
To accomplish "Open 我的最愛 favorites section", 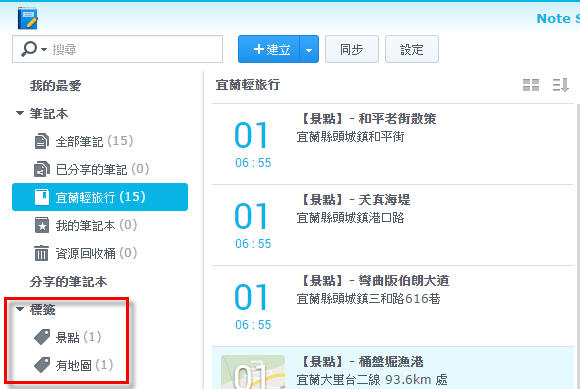I will (x=55, y=85).
